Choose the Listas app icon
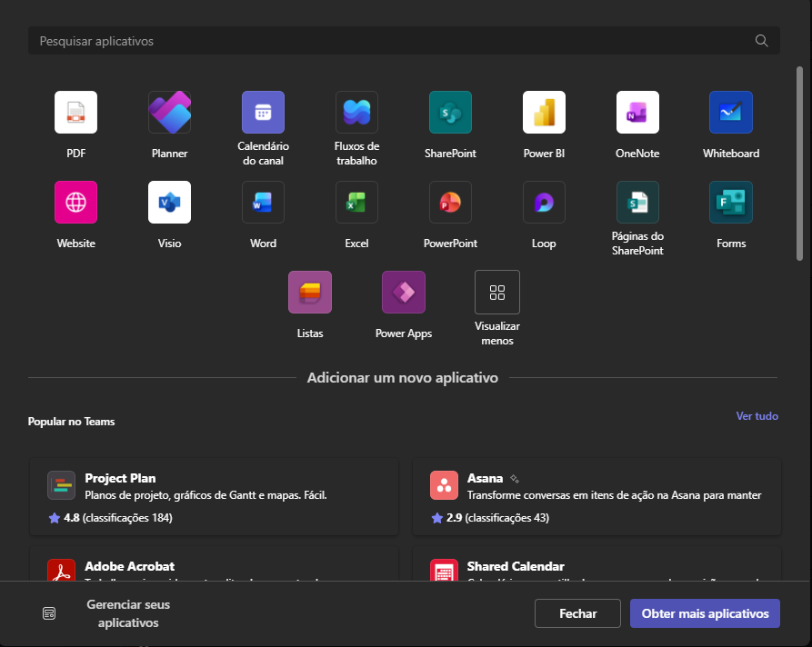This screenshot has width=812, height=647. (x=310, y=293)
